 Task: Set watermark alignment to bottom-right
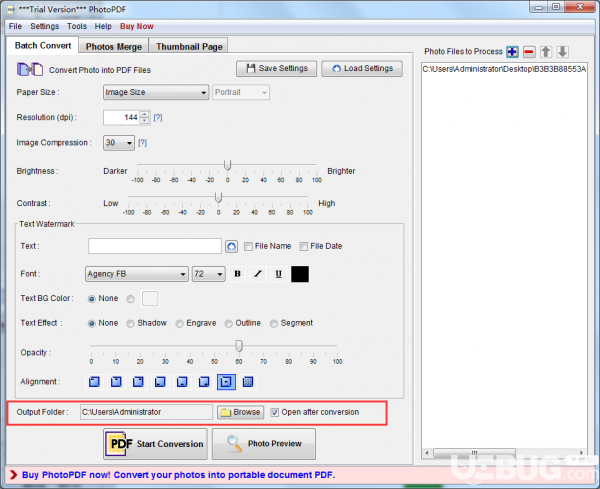204,381
